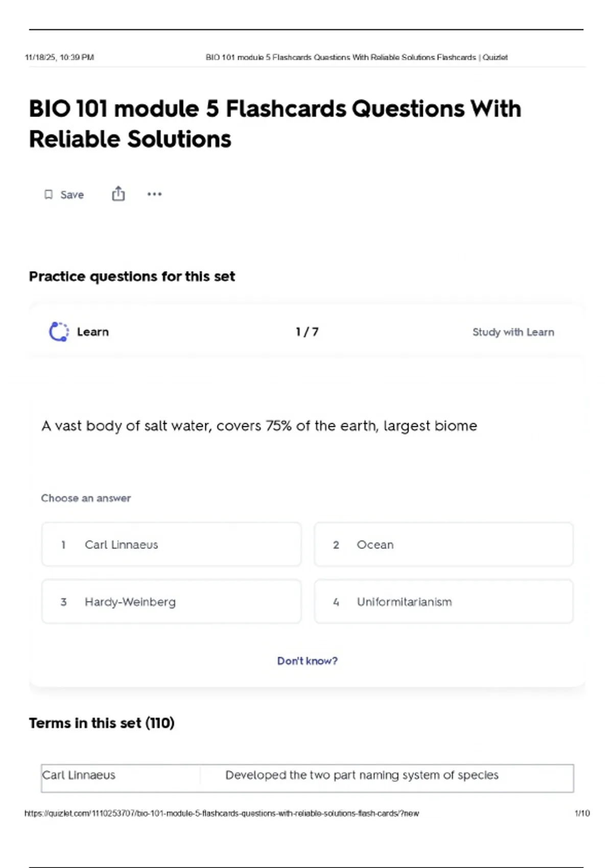Click the "Don't know?" link

click(x=307, y=661)
